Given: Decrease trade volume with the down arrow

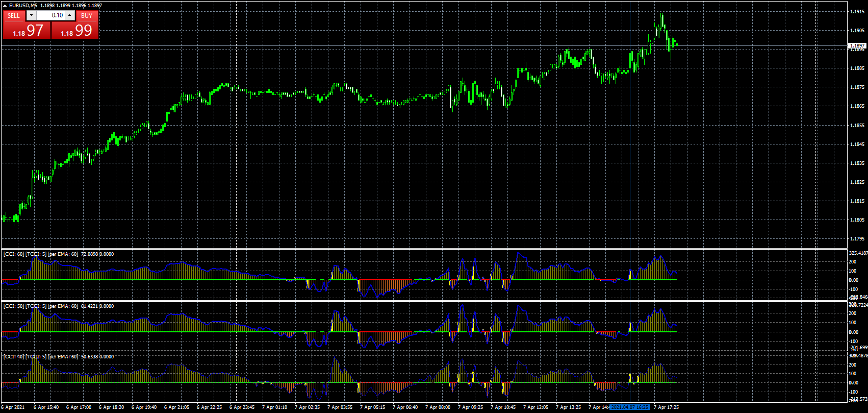Looking at the screenshot, I should 31,15.
